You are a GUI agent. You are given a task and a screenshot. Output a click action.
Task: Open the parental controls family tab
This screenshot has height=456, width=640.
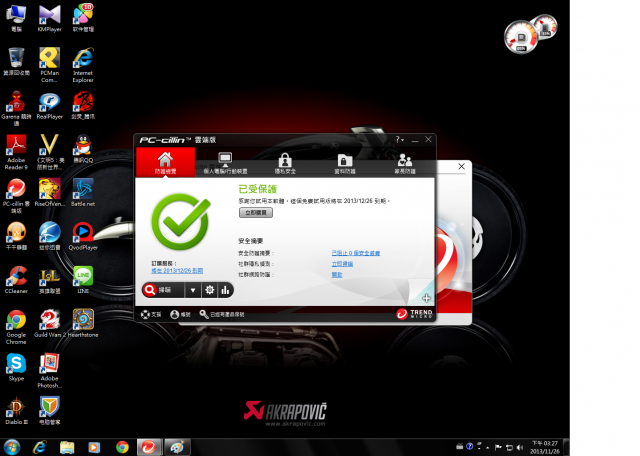click(x=405, y=163)
